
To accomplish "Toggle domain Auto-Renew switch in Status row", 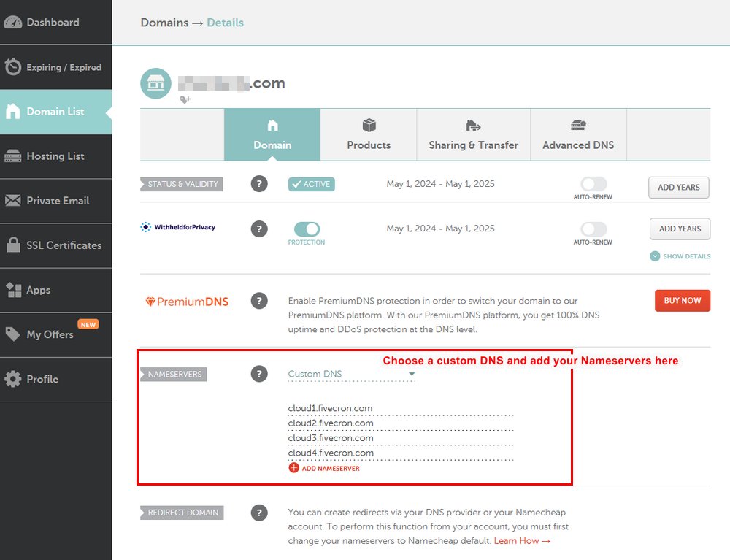I will pos(593,183).
